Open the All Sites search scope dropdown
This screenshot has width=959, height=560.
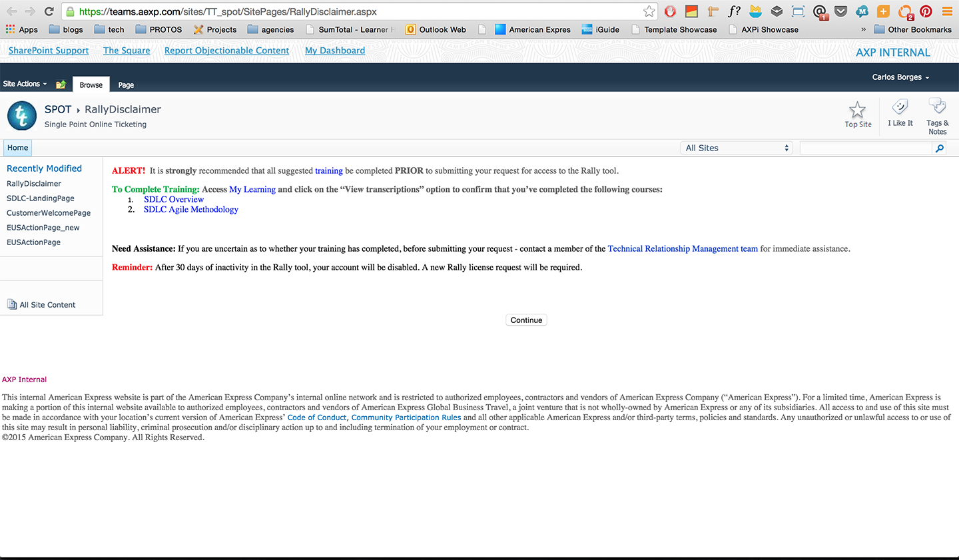(x=737, y=148)
